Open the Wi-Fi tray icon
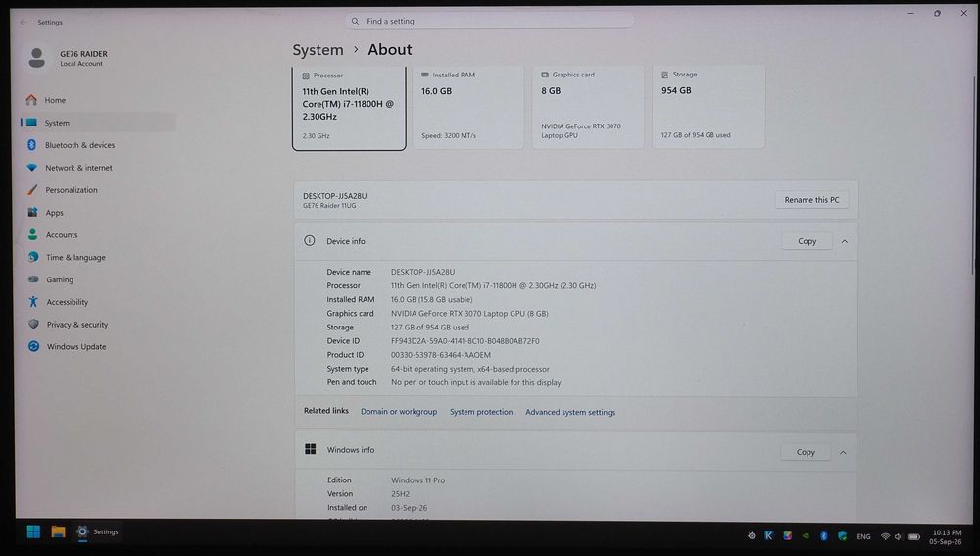The image size is (980, 556). coord(885,536)
